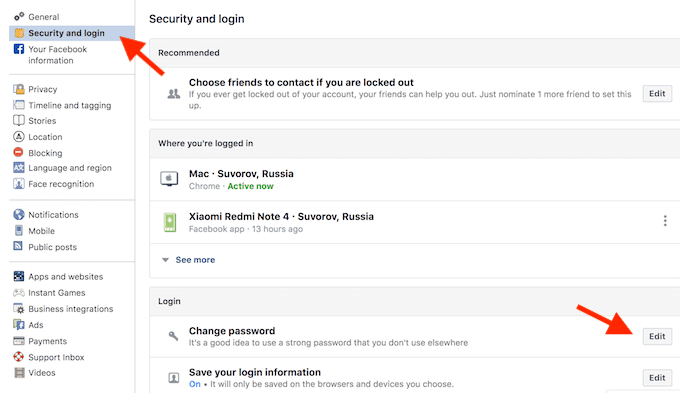Viewport: 680px width, 393px height.
Task: Click the General gears icon in sidebar
Action: [x=19, y=16]
